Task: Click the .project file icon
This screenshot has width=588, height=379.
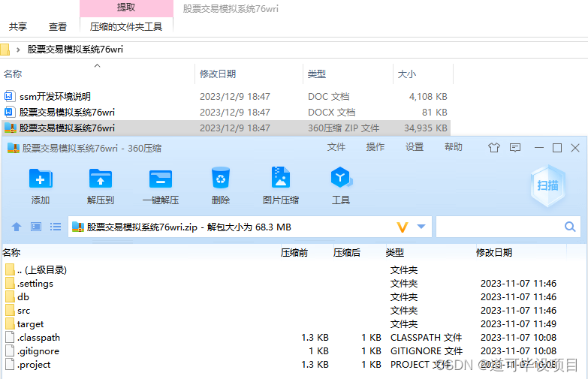Action: tap(10, 364)
